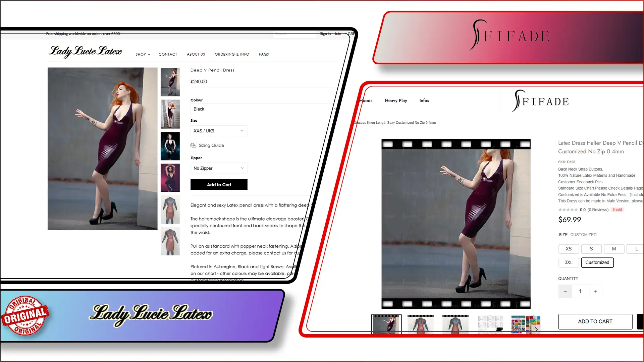Click the star rating icons
Screen dimensions: 644x362
click(568, 210)
